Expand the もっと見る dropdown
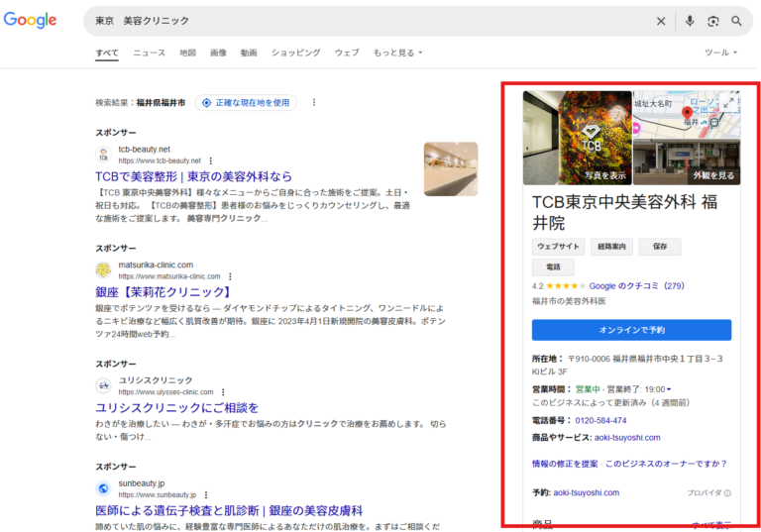Screen dimensions: 761x532 (397, 53)
